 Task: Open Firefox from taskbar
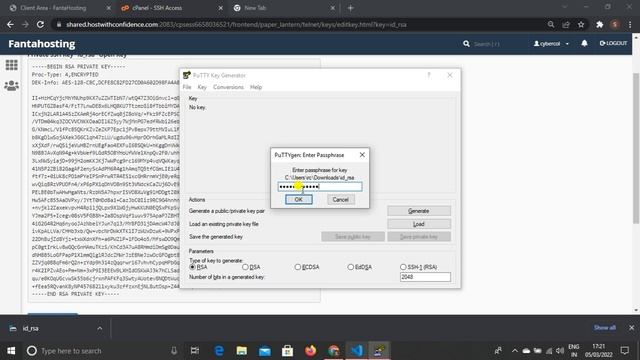[x=311, y=351]
